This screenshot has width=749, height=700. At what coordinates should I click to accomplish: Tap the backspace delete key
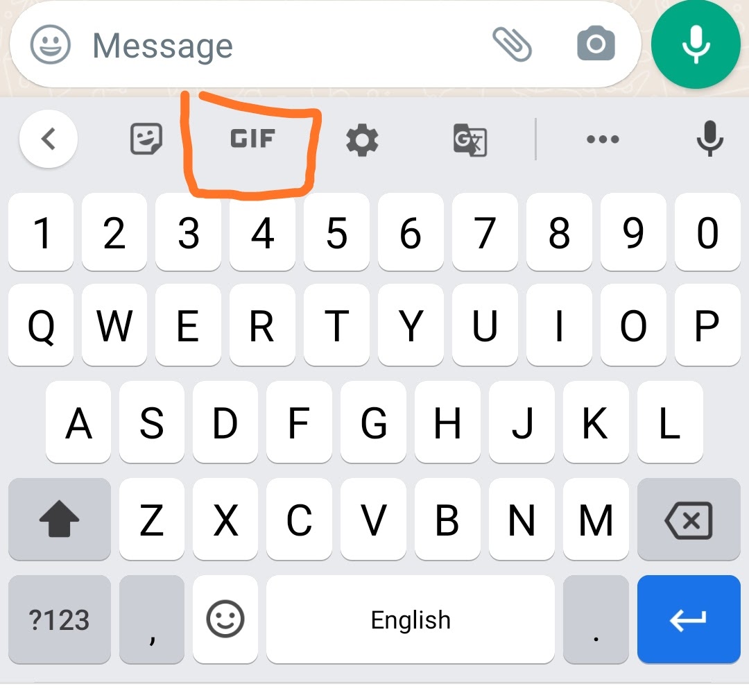[x=689, y=519]
